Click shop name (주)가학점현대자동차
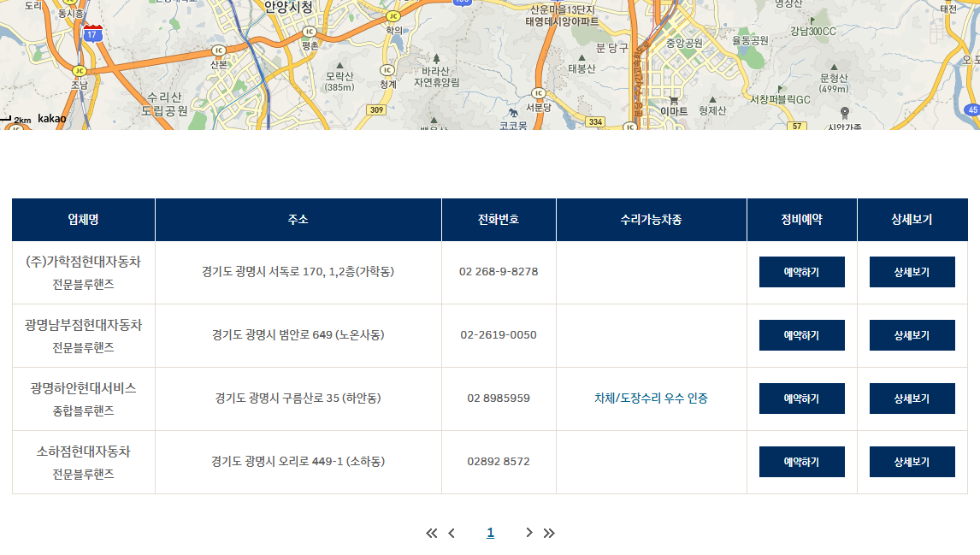Viewport: 980px width, 555px height. point(83,262)
